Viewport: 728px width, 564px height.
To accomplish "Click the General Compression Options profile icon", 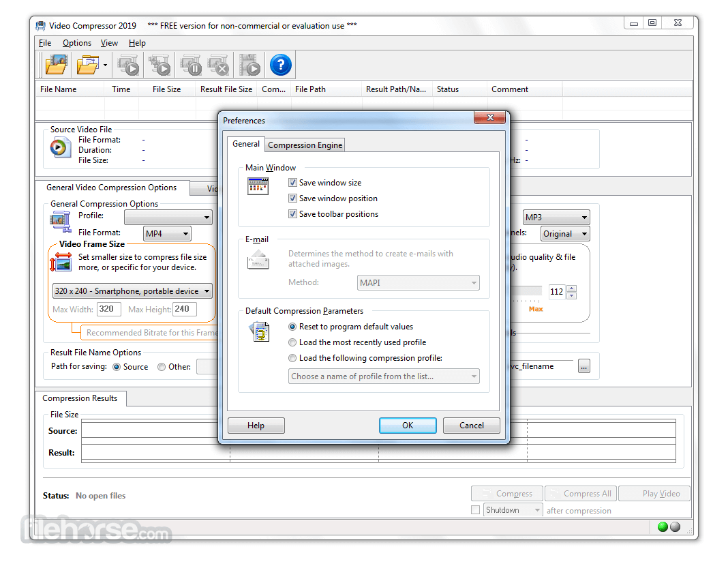I will click(x=61, y=221).
